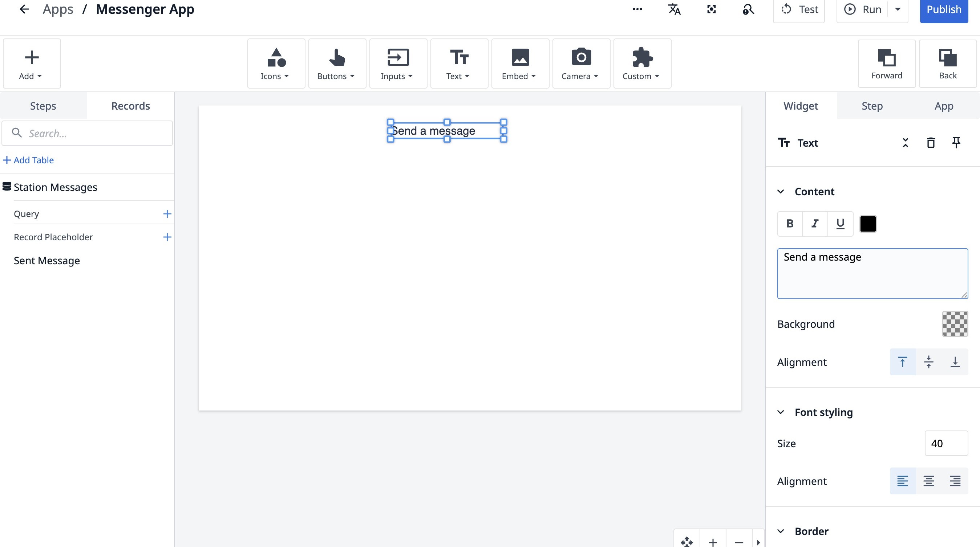Click the font Size input field
The image size is (980, 547).
pyautogui.click(x=946, y=443)
